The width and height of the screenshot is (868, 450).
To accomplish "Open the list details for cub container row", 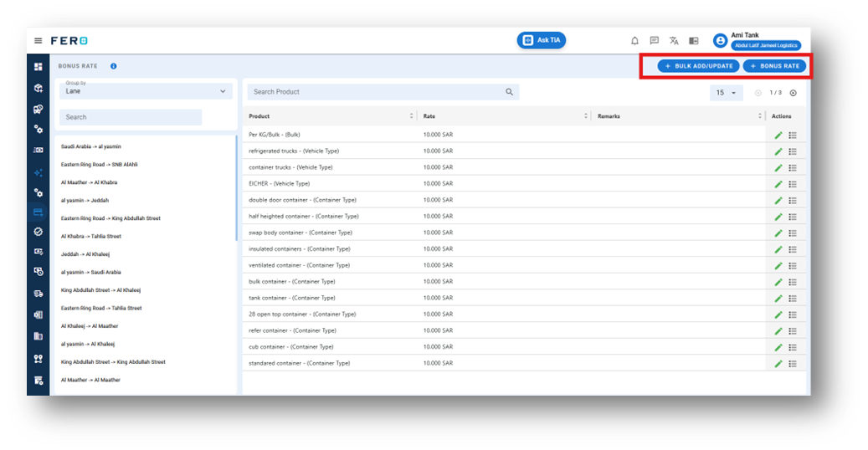I will click(793, 347).
